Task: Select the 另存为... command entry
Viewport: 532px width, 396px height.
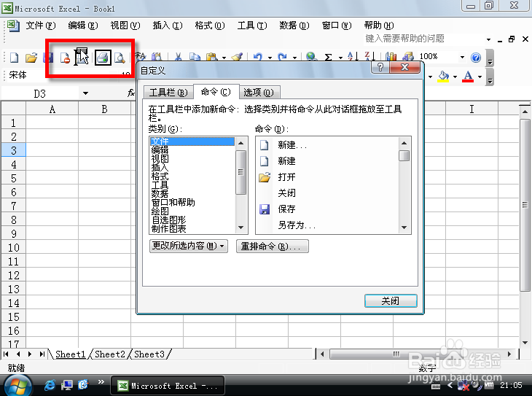Action: point(297,225)
